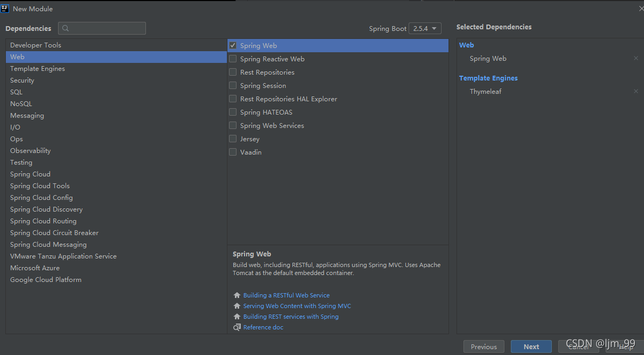Open the Spring Boot version dropdown
Screen dimensions: 644x355
(x=425, y=29)
